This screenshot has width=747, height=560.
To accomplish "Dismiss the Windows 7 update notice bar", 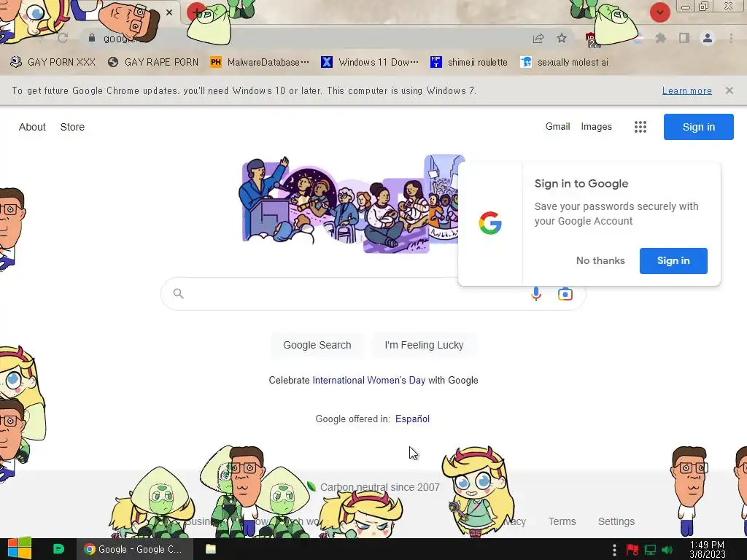I will (x=729, y=90).
